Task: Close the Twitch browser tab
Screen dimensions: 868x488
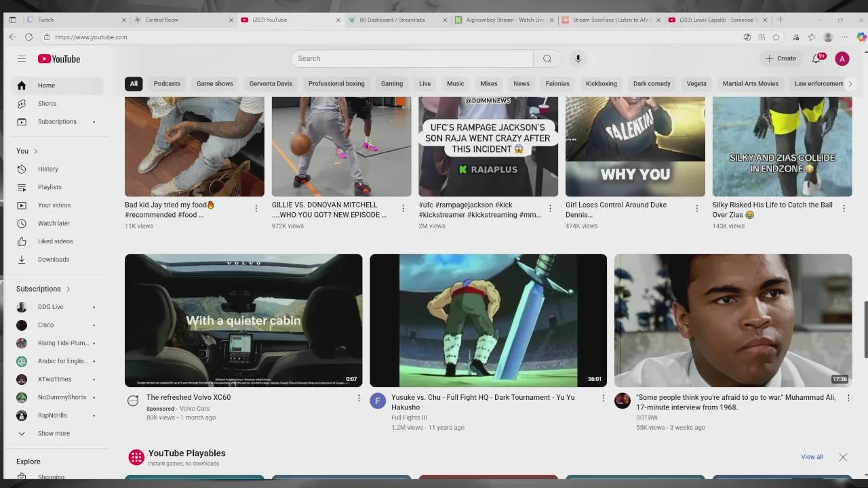Action: pyautogui.click(x=124, y=20)
